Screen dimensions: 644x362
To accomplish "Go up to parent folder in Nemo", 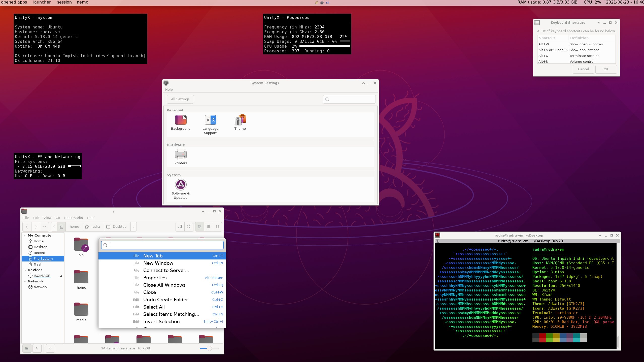I will click(45, 227).
